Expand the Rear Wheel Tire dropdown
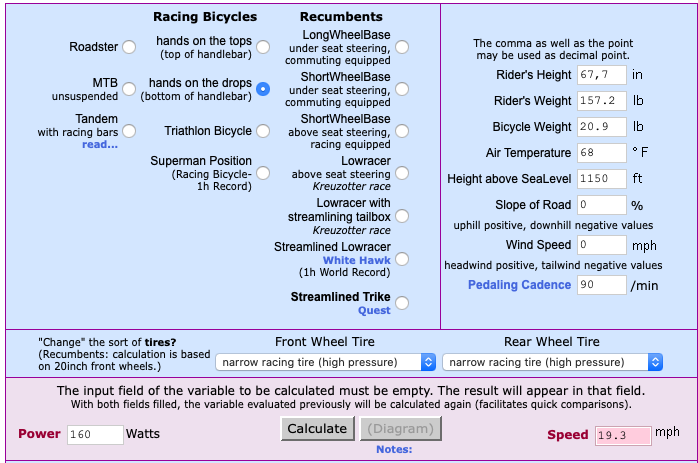The height and width of the screenshot is (463, 698). pos(552,362)
